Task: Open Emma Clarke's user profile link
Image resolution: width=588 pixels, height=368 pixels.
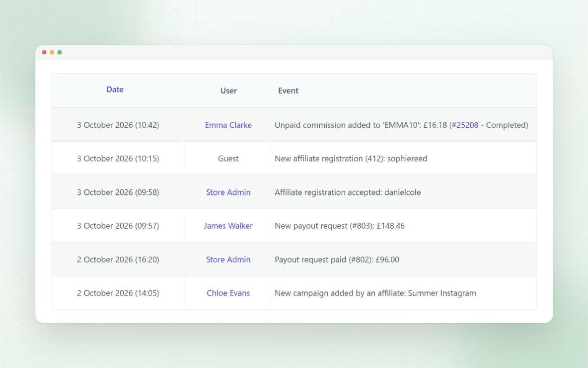Action: (228, 125)
